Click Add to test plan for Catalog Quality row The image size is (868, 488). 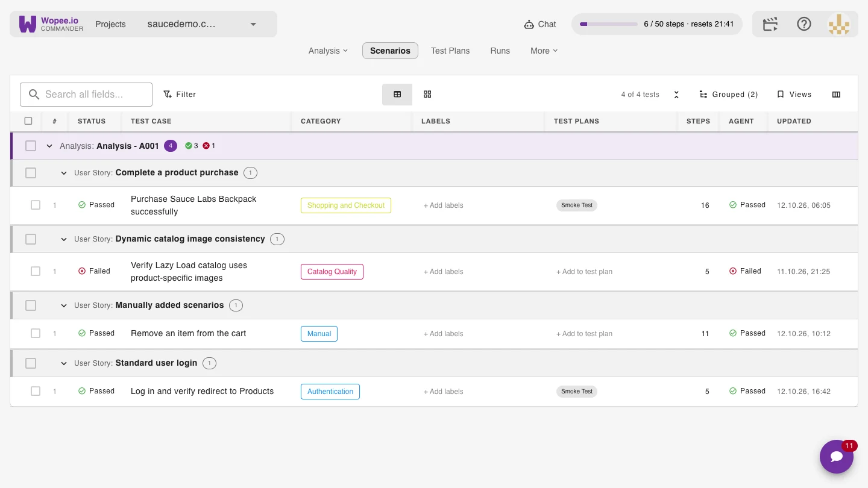click(584, 272)
